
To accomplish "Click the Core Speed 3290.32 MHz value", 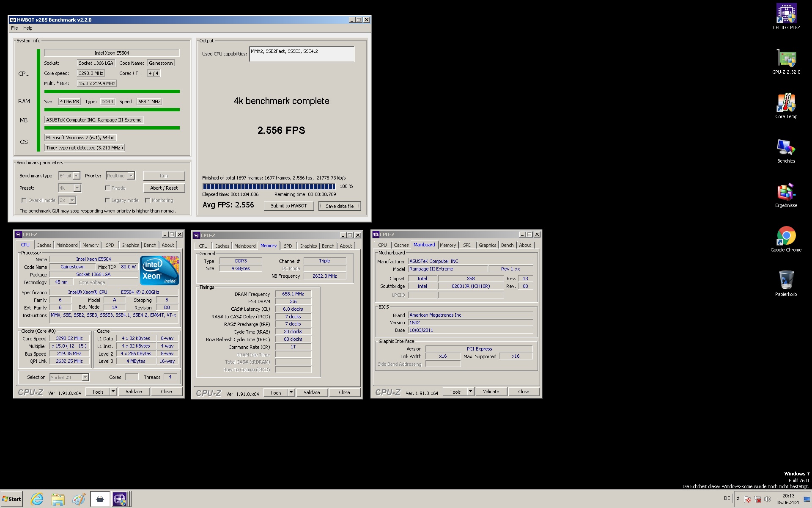I will 69,338.
